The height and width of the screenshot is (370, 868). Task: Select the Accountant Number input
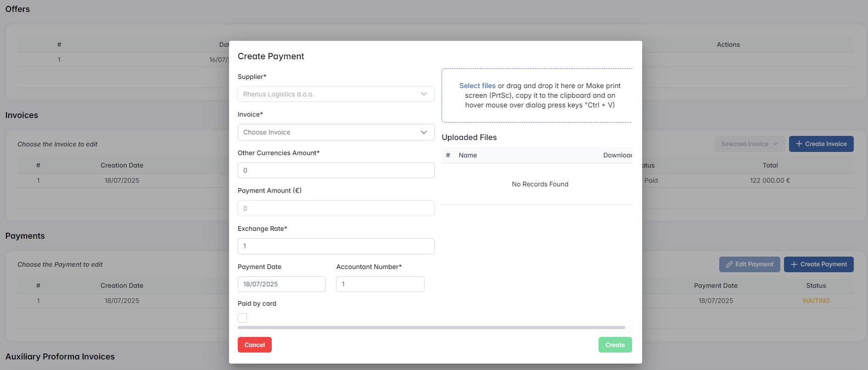380,284
